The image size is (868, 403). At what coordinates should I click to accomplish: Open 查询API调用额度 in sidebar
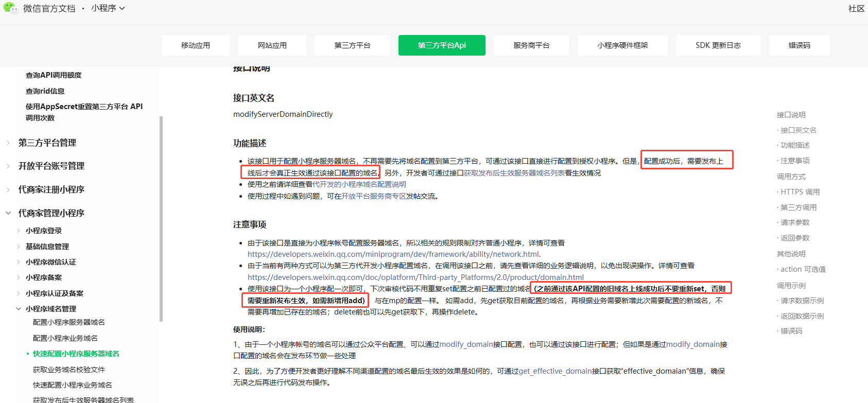[54, 75]
